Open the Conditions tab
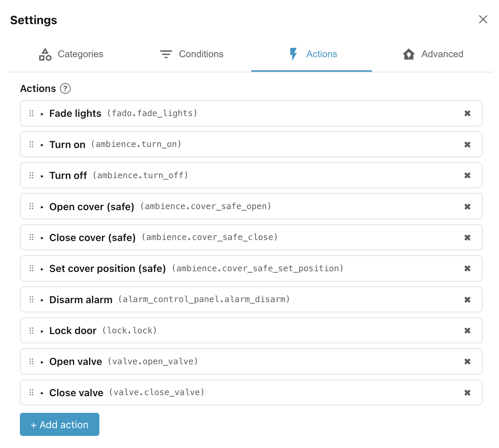The image size is (499, 448). pyautogui.click(x=191, y=54)
